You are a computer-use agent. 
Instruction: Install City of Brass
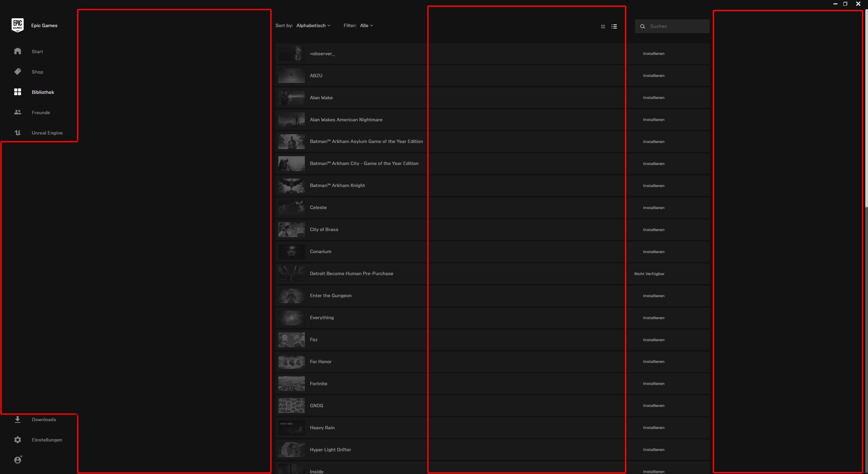tap(653, 230)
